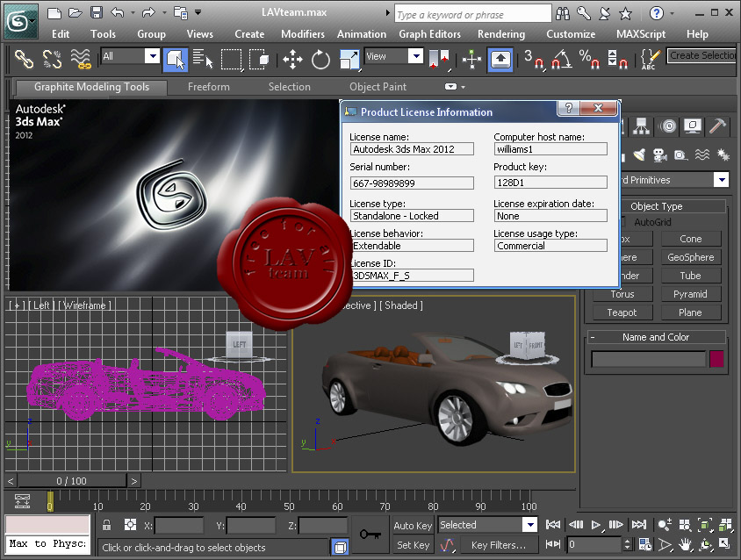Screen dimensions: 741x560
Task: Unlink Selection tool icon
Action: (x=52, y=60)
